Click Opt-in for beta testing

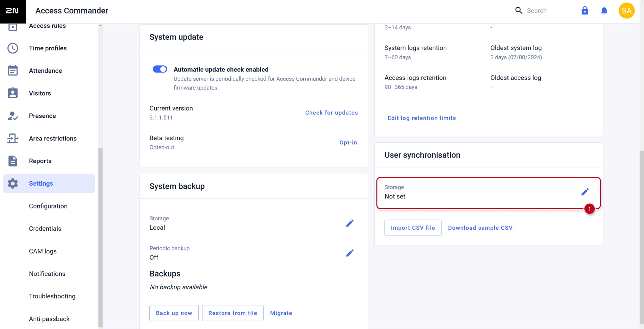tap(348, 142)
